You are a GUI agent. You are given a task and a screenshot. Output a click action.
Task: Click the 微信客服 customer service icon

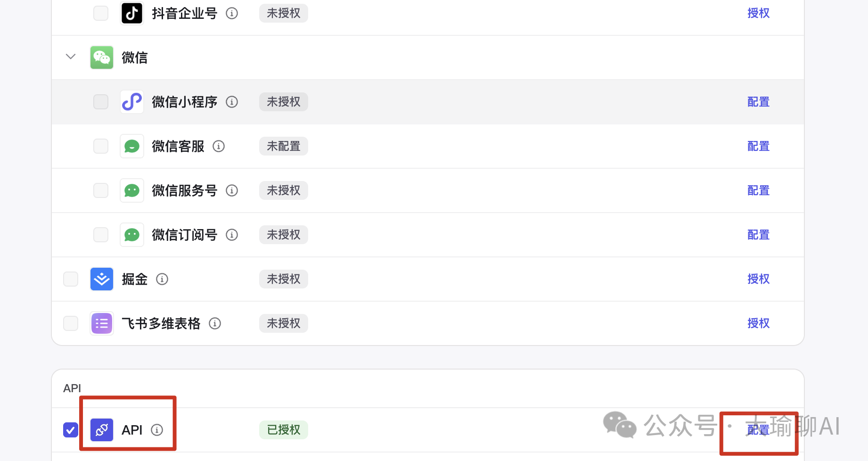click(131, 146)
